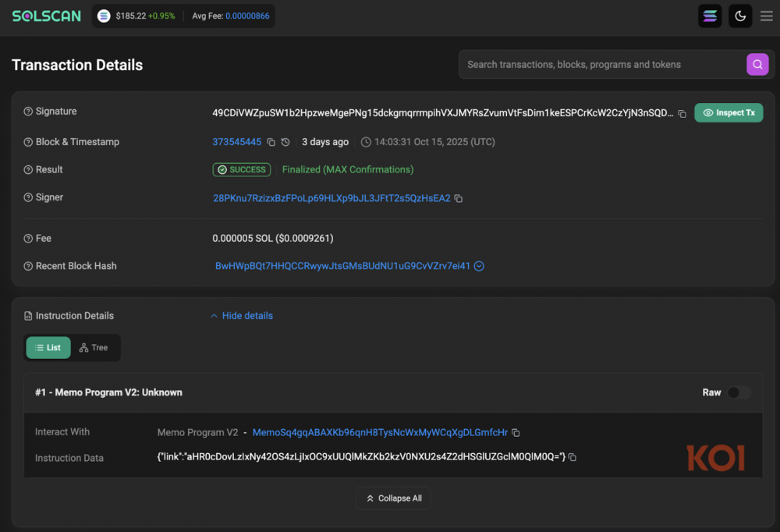Screen dimensions: 780x532
Task: Click the Solscan logo
Action: [47, 16]
